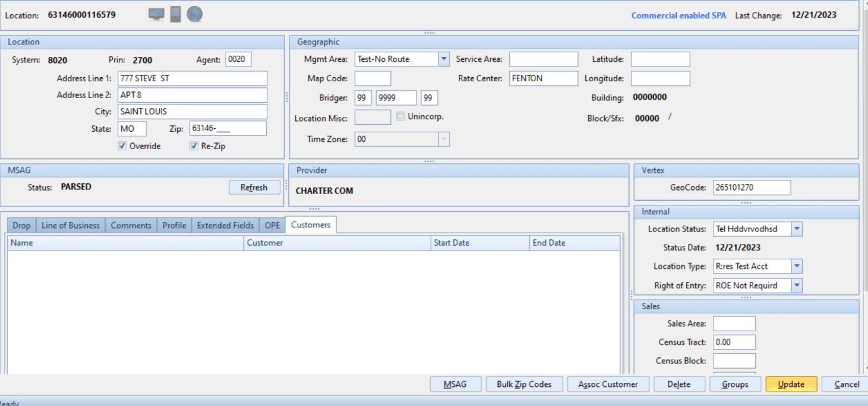This screenshot has width=868, height=406.
Task: Select the Drop tab
Action: pyautogui.click(x=21, y=226)
